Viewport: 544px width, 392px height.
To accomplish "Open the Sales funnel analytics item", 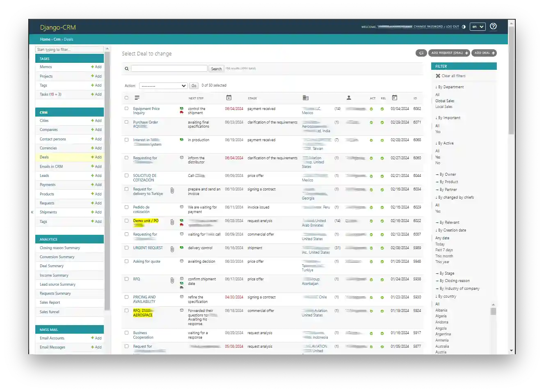I will click(49, 312).
